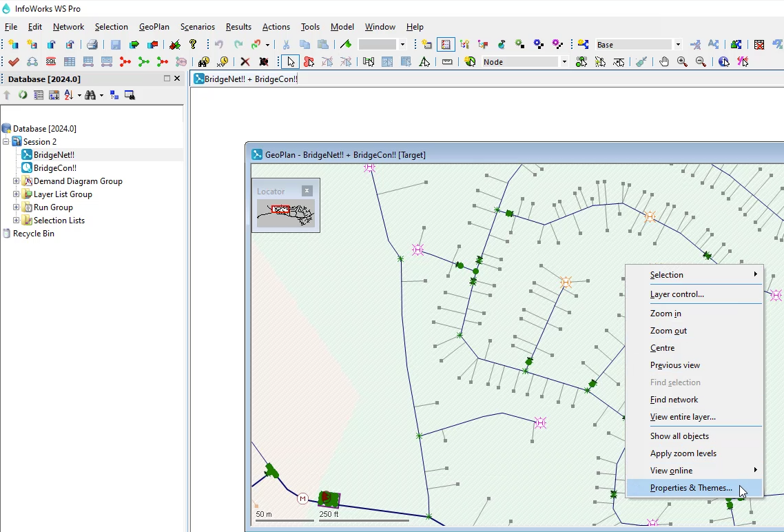This screenshot has height=532, width=784.
Task: Click the binoculars find icon in Database panel
Action: (x=90, y=95)
